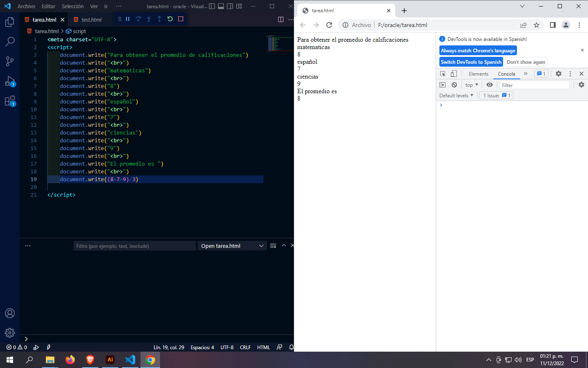This screenshot has height=368, width=588.
Task: Click the debug console filter field
Action: tap(135, 246)
